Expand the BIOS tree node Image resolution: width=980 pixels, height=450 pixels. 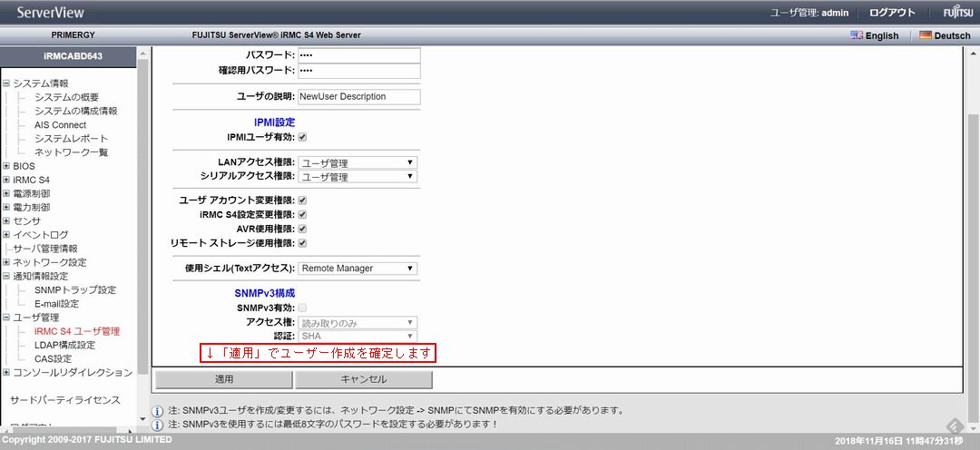pyautogui.click(x=6, y=166)
